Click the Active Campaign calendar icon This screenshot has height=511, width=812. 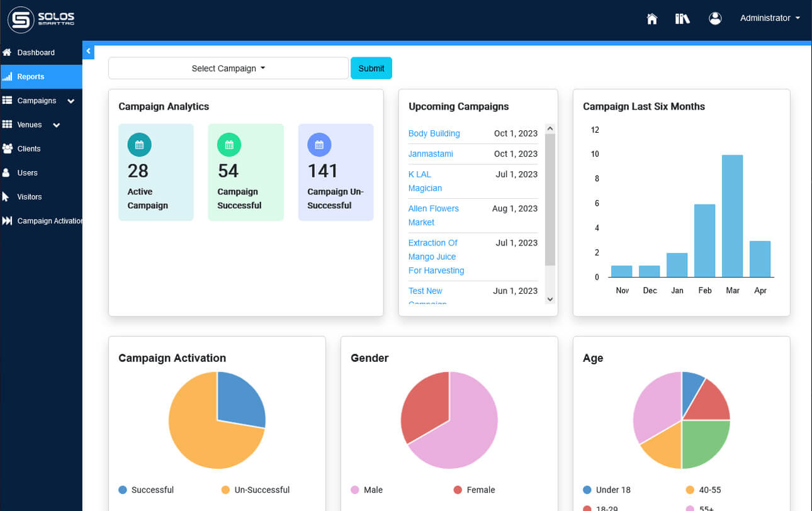(x=139, y=145)
